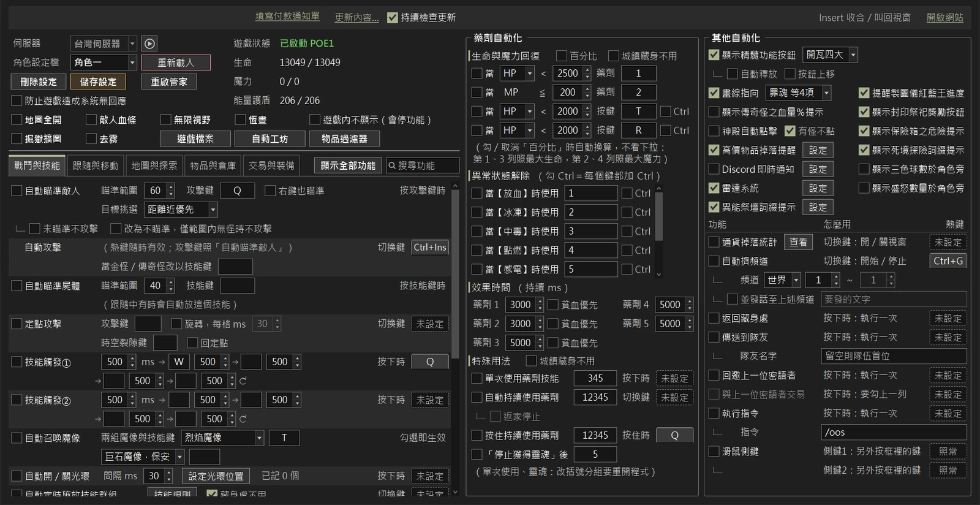
Task: Open 交易與裝備 tab
Action: [271, 165]
